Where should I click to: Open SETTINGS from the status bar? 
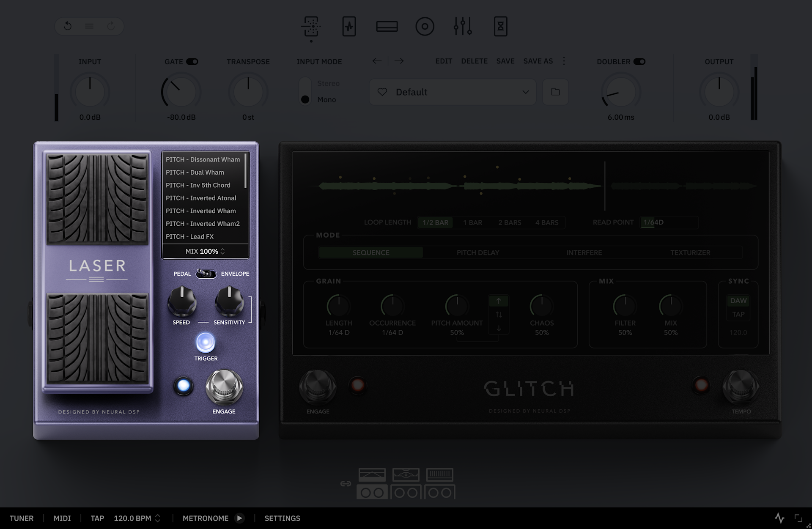click(x=283, y=518)
